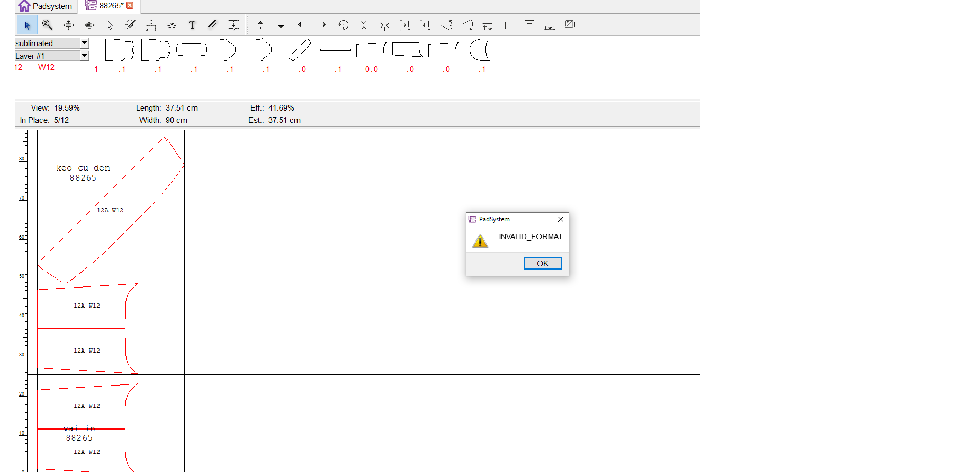Activate the zoom magnifier tool
Image resolution: width=980 pixels, height=475 pixels.
(47, 25)
